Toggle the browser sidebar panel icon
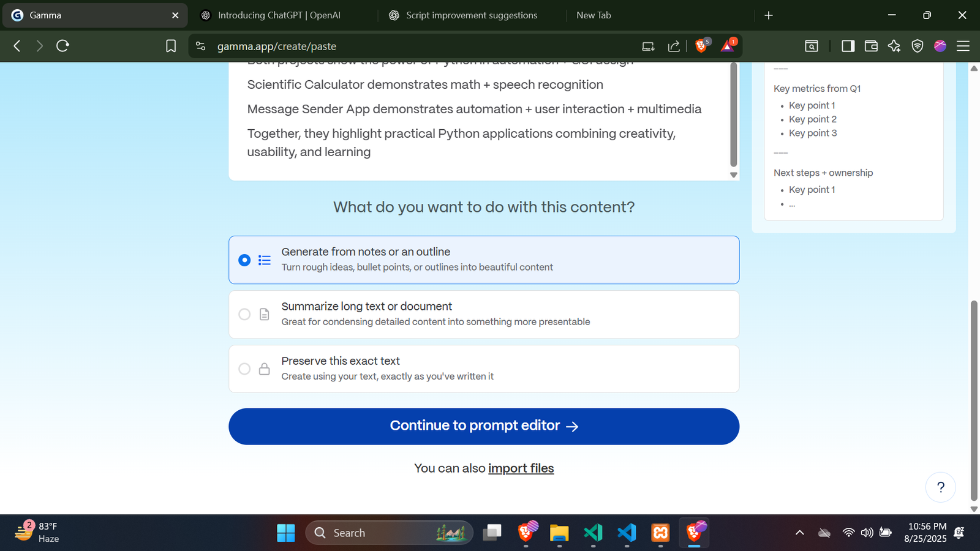The image size is (980, 551). [x=848, y=46]
